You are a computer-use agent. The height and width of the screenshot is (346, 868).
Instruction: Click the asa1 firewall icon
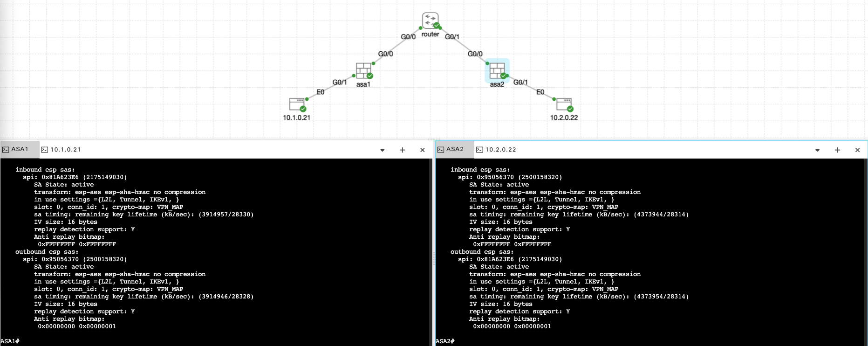[x=363, y=71]
